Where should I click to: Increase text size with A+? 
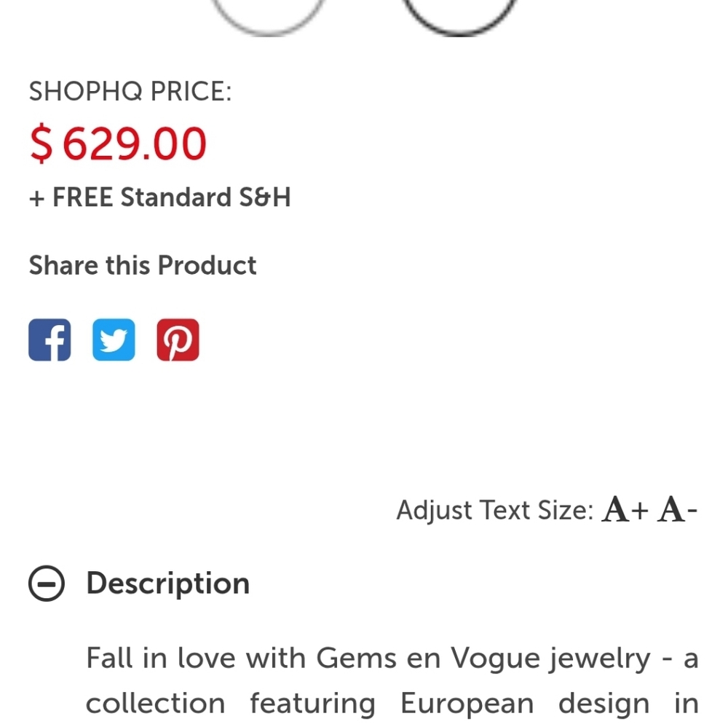625,510
